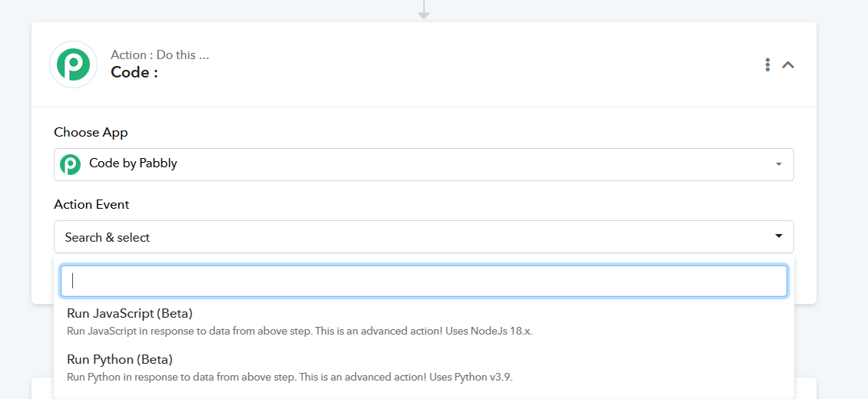Click the "Action : Do this ..." header text

[x=160, y=54]
